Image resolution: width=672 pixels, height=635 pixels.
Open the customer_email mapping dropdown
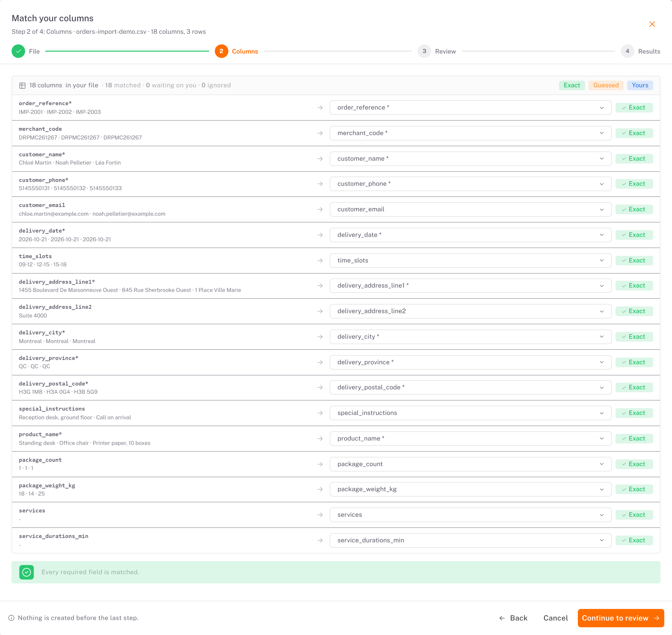coord(470,209)
